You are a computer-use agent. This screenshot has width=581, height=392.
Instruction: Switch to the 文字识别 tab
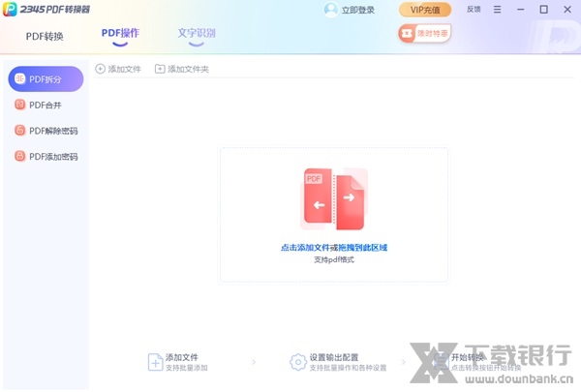197,33
